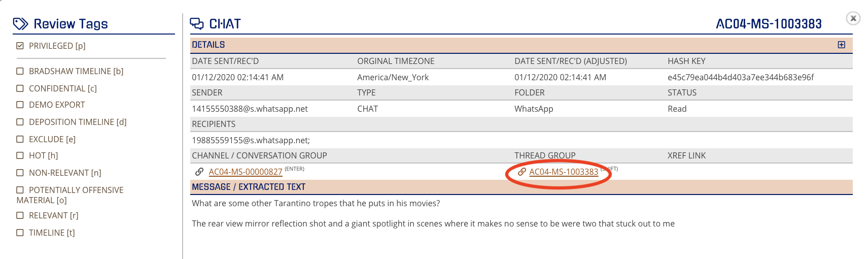Open conversation group link AC04-MS-00000827
This screenshot has height=259, width=868.
[x=246, y=172]
